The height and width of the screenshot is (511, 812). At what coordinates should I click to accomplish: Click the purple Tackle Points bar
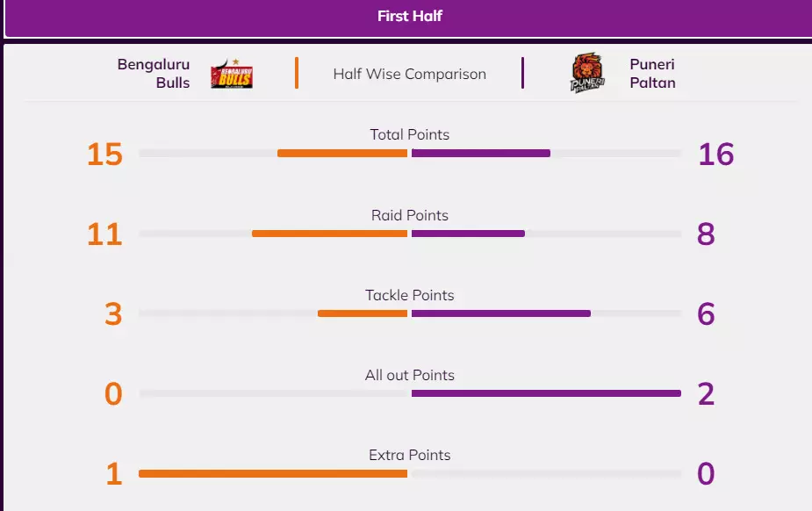click(x=500, y=313)
